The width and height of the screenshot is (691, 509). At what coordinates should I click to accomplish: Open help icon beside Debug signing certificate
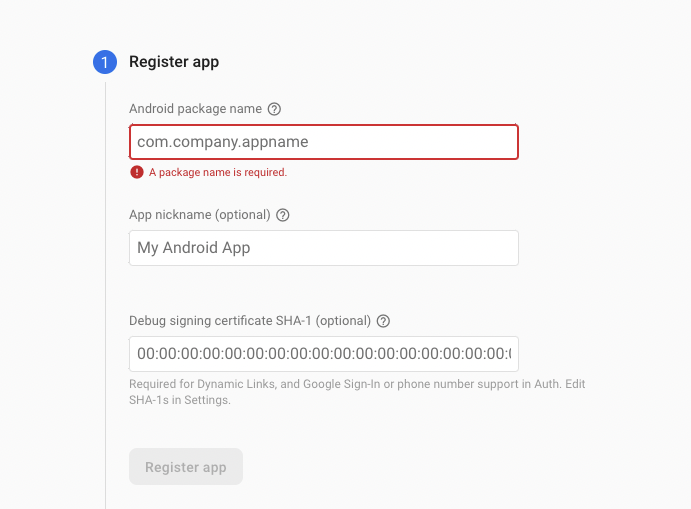click(x=383, y=321)
